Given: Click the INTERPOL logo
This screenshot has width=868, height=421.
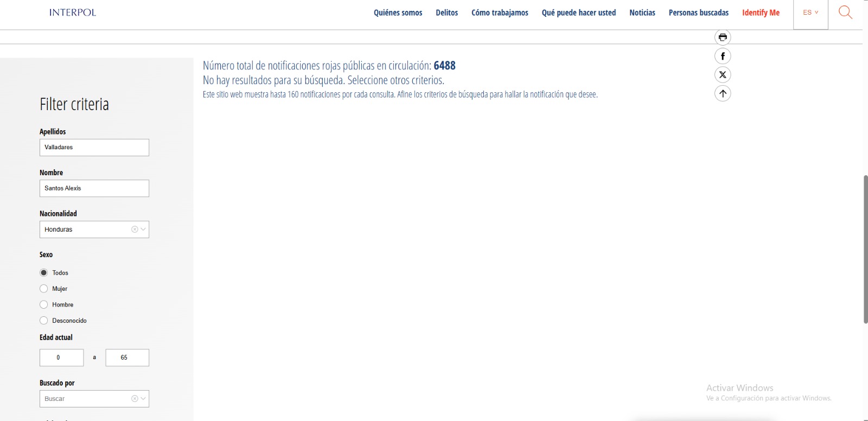Looking at the screenshot, I should click(73, 12).
